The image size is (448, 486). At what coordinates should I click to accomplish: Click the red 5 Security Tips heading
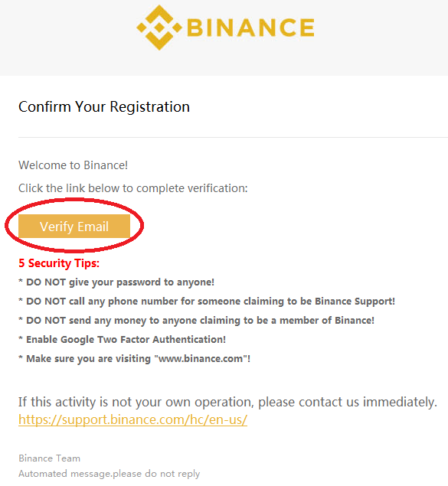pyautogui.click(x=59, y=263)
